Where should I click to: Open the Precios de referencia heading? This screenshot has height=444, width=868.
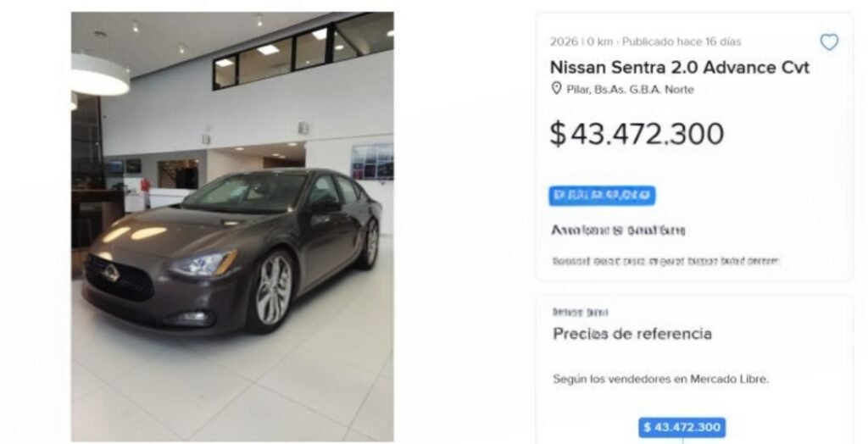(632, 334)
